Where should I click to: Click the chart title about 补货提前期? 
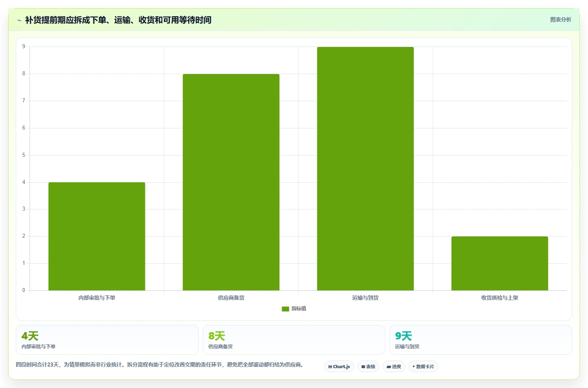118,20
